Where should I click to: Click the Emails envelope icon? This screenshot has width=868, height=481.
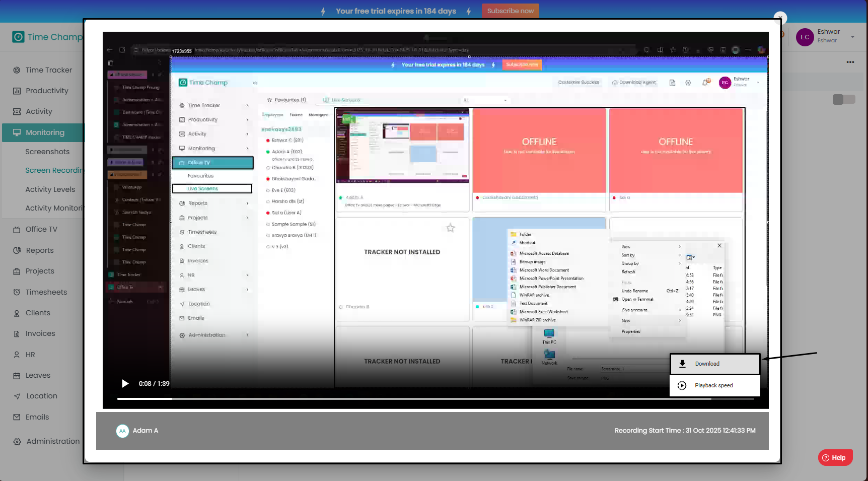click(x=17, y=417)
